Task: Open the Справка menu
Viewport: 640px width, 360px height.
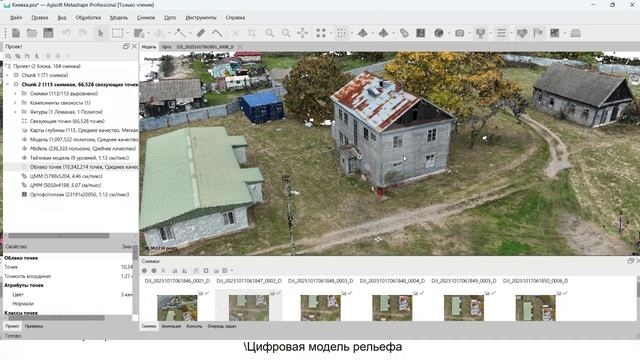Action: 235,18
